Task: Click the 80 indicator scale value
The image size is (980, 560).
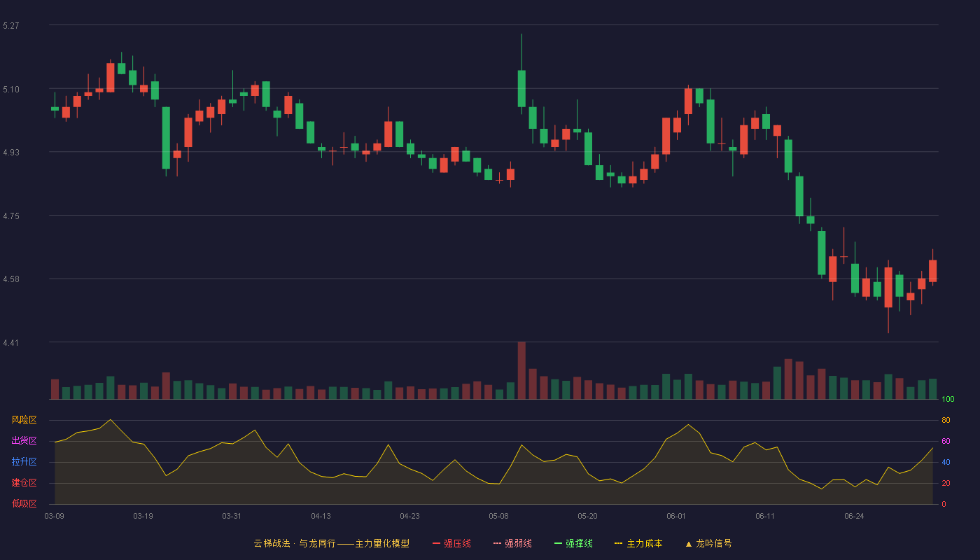Action: (x=946, y=420)
